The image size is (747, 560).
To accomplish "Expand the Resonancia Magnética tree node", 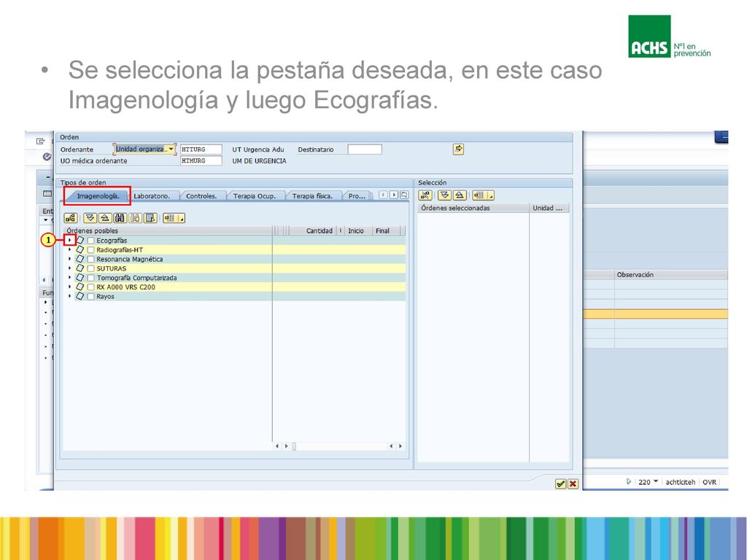I will coord(70,259).
